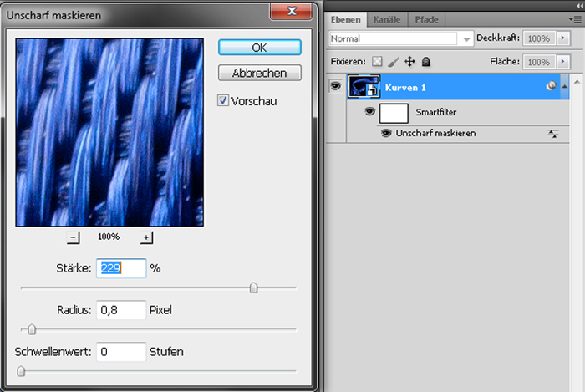
Task: Toggle Smartfilter visibility eye
Action: pyautogui.click(x=369, y=111)
